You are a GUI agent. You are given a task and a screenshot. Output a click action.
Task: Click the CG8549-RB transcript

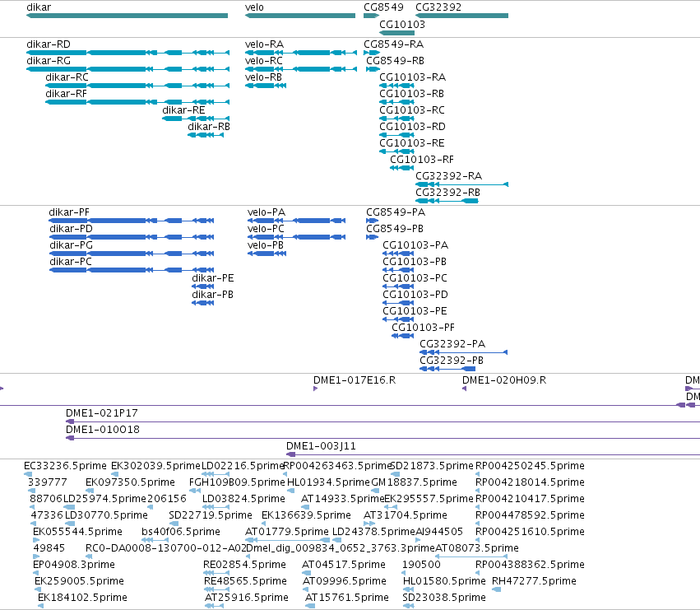point(373,69)
